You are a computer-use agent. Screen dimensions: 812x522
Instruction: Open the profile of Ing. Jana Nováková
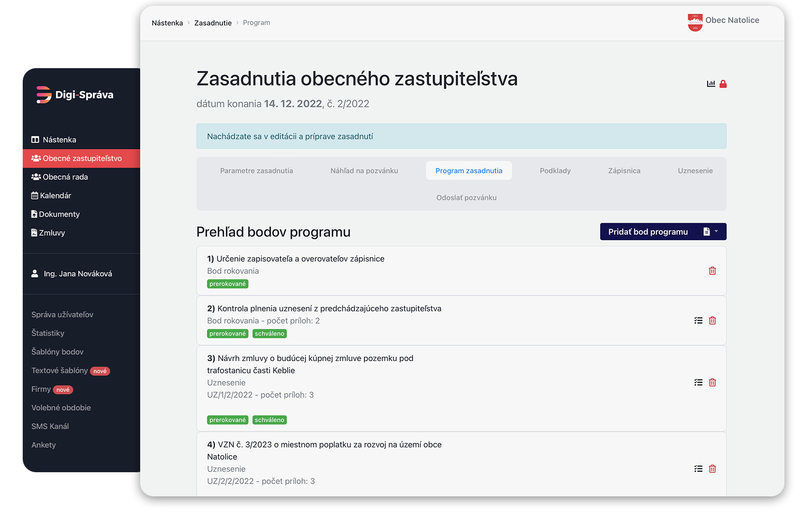78,274
